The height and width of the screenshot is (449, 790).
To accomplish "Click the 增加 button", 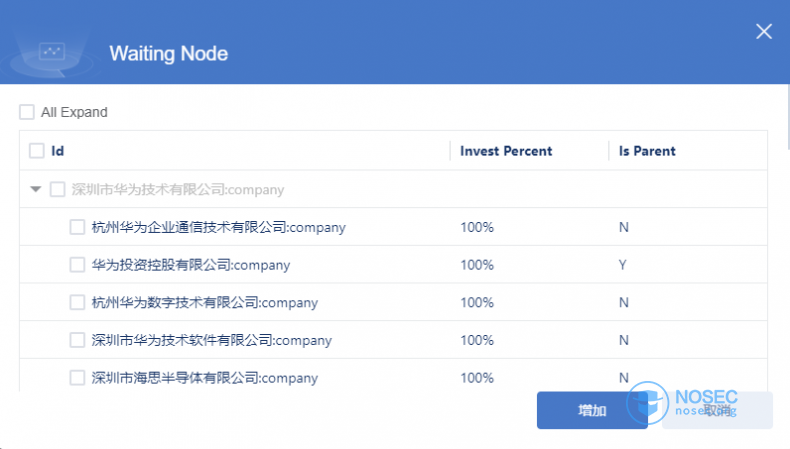I will [x=592, y=410].
